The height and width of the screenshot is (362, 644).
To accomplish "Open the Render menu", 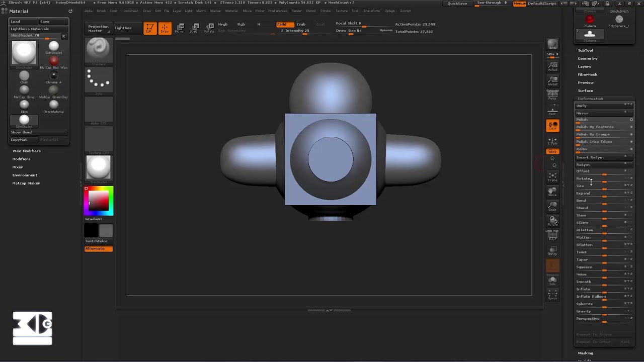I will click(x=297, y=11).
